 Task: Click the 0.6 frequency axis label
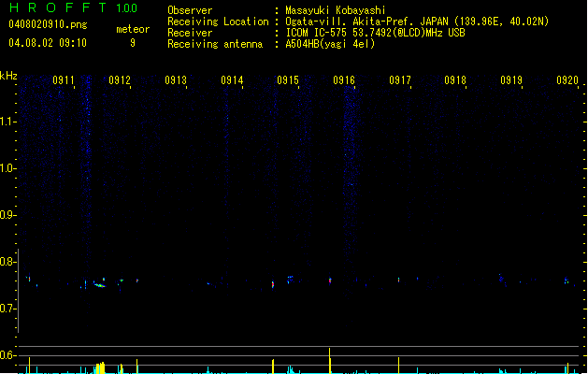pyautogui.click(x=7, y=355)
